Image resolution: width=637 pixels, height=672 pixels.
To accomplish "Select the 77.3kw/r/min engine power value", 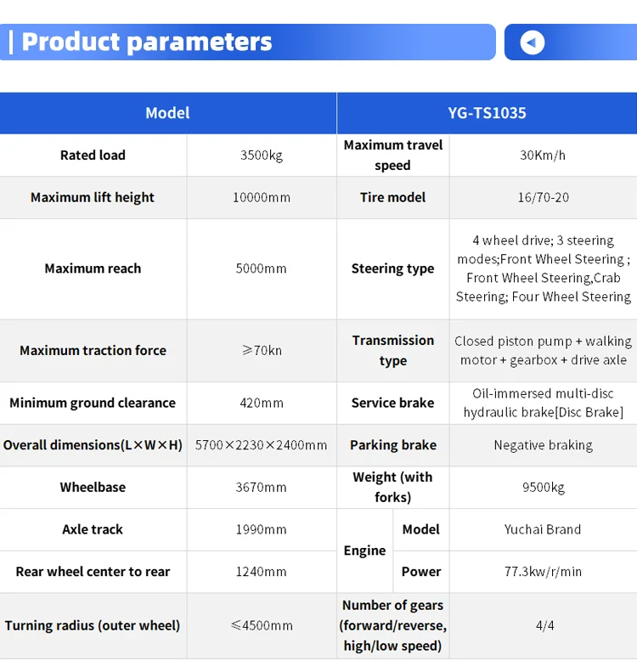I will pos(544,572).
